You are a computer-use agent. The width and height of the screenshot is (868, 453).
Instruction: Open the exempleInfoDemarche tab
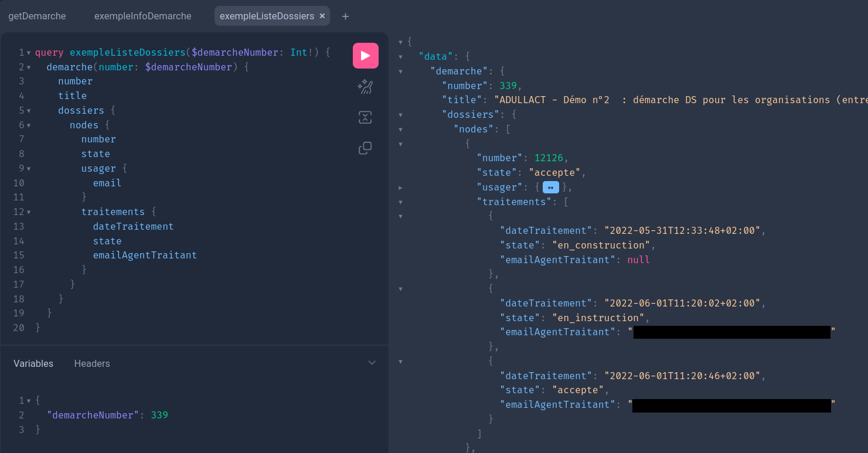[143, 16]
